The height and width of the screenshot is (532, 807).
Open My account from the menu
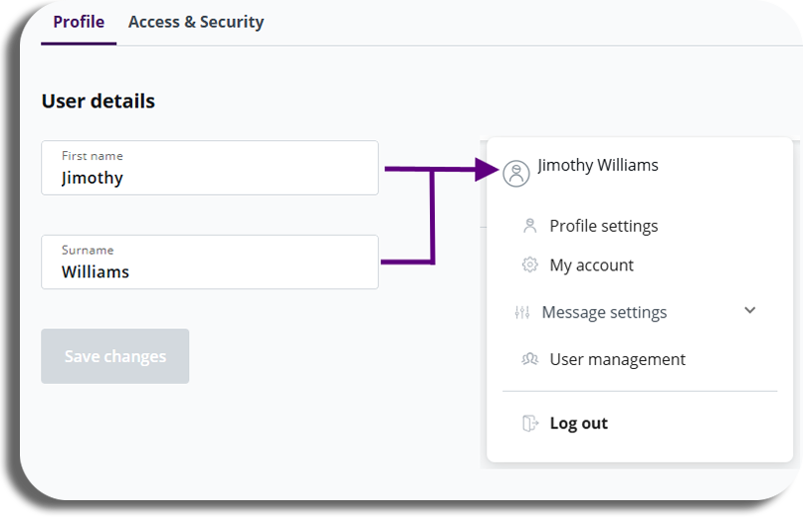pyautogui.click(x=591, y=265)
